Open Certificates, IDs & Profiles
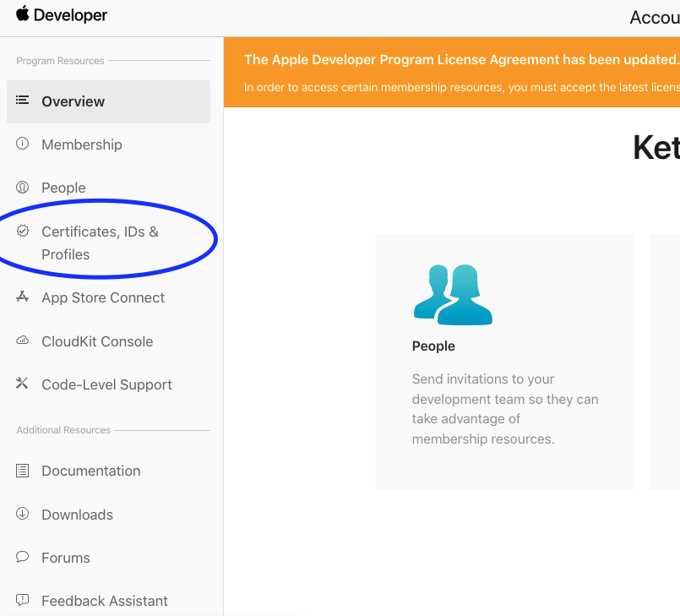The width and height of the screenshot is (680, 616). point(101,243)
